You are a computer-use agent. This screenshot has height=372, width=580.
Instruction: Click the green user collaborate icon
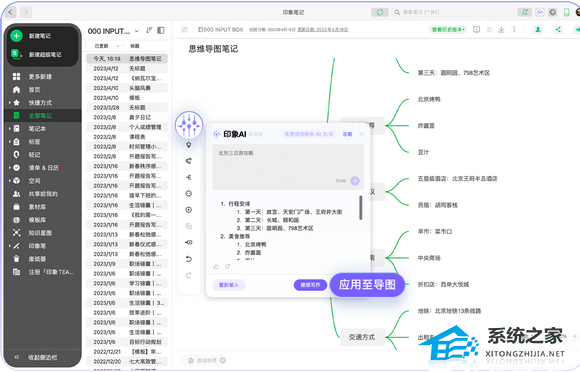(x=538, y=30)
